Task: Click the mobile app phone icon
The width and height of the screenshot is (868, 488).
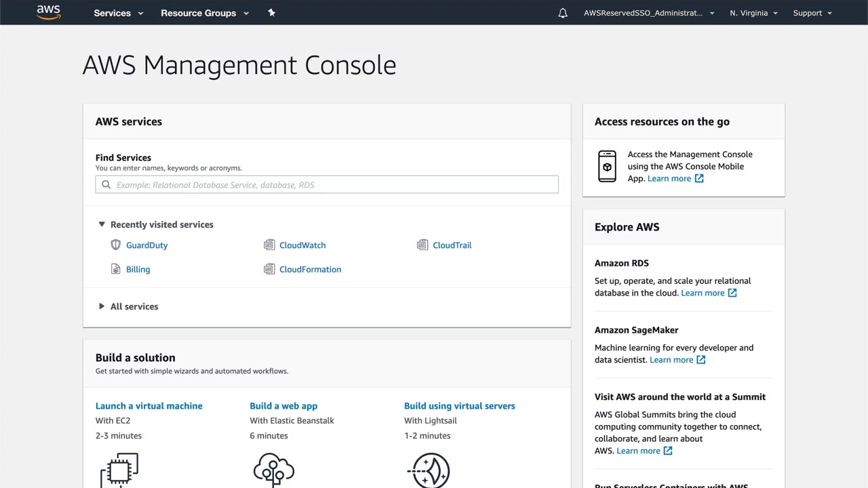Action: point(607,166)
